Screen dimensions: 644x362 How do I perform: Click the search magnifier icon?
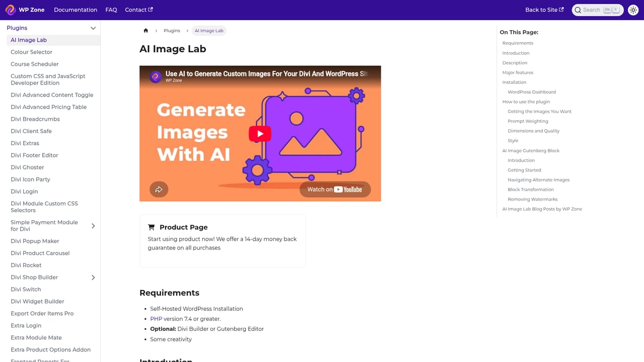[578, 10]
